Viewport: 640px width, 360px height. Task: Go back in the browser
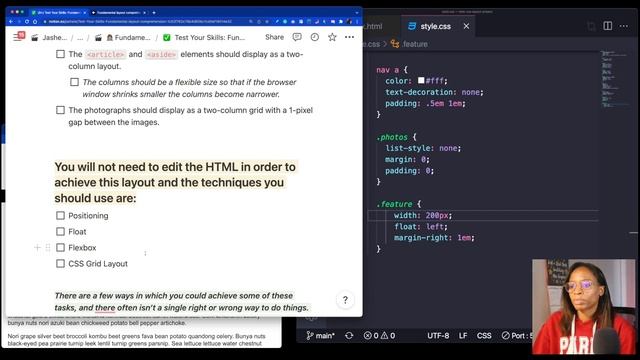point(11,22)
